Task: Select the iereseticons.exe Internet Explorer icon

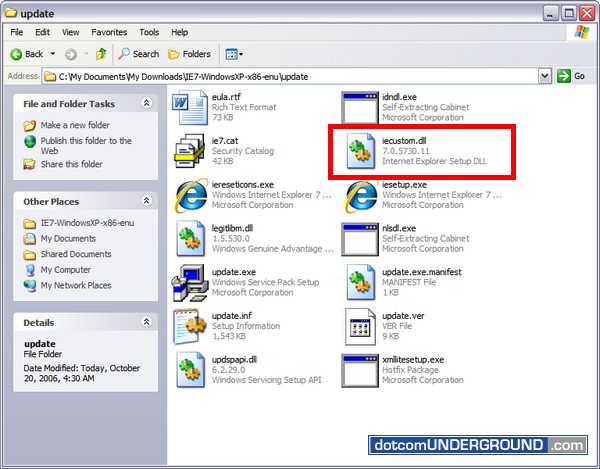Action: tap(190, 195)
